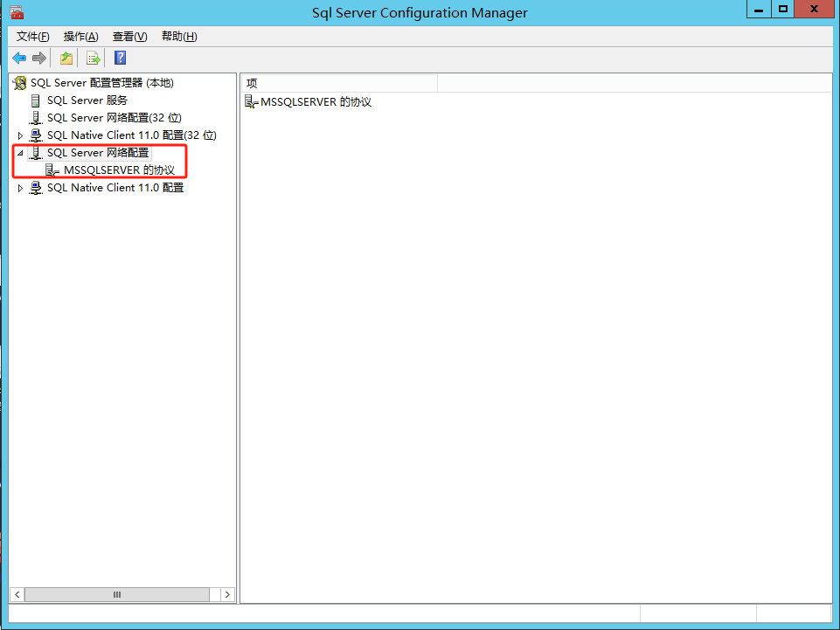
Task: Expand SQL Native Client 11.0 配置(32 位) node
Action: click(x=20, y=135)
